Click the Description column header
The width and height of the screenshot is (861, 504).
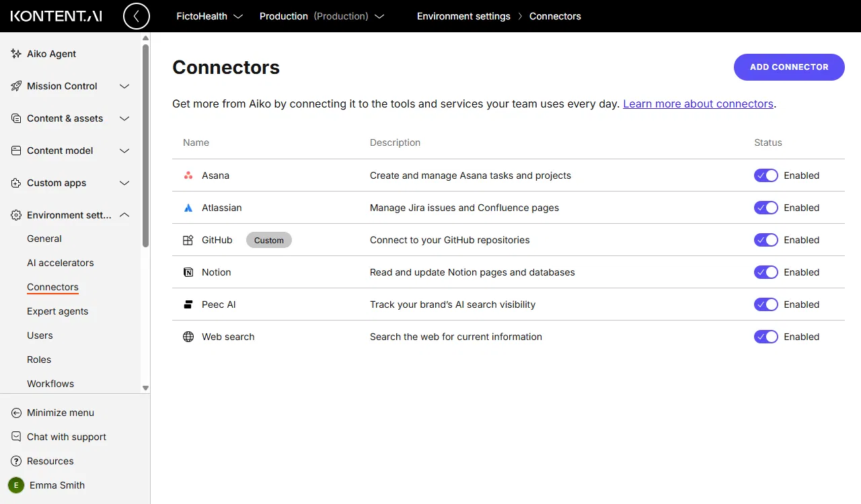395,142
